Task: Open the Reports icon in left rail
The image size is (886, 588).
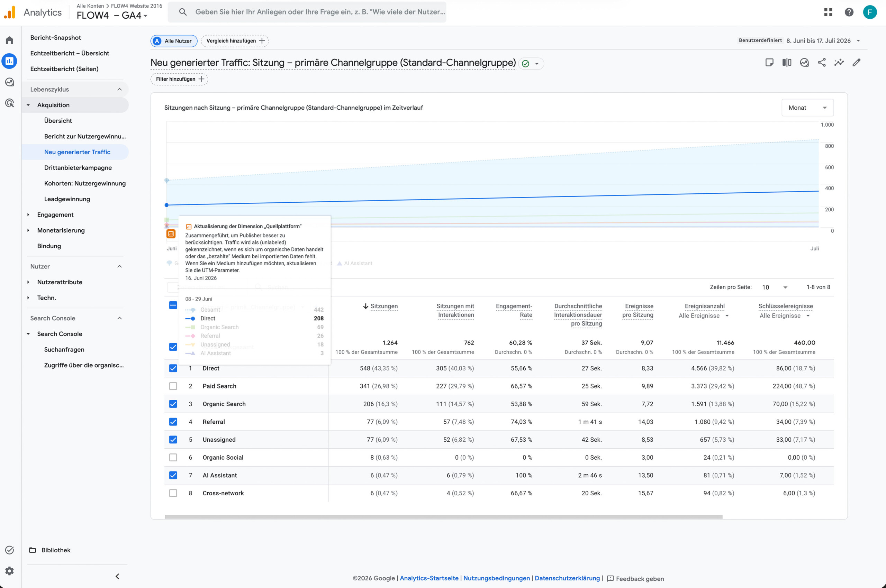Action: (x=9, y=61)
